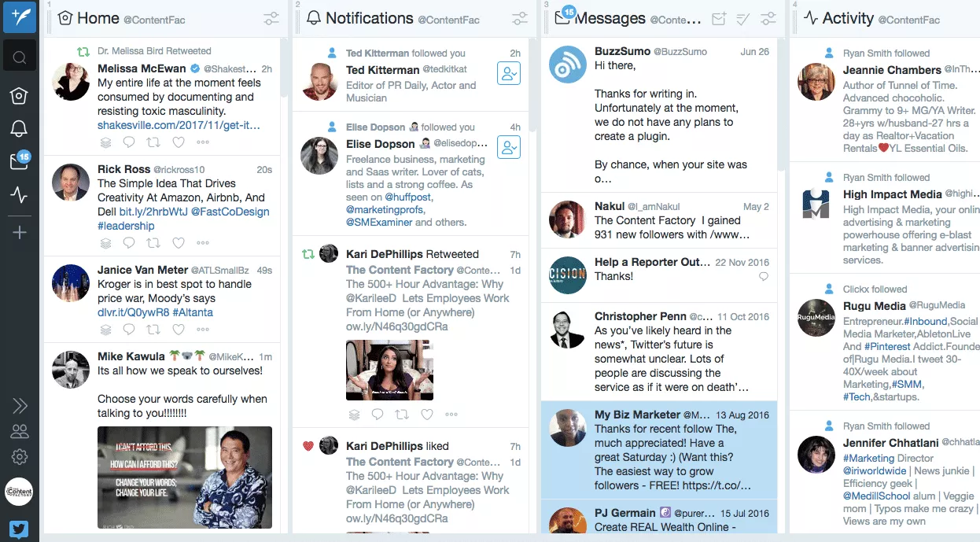The height and width of the screenshot is (542, 980).
Task: Mark all messages as read
Action: click(x=742, y=18)
